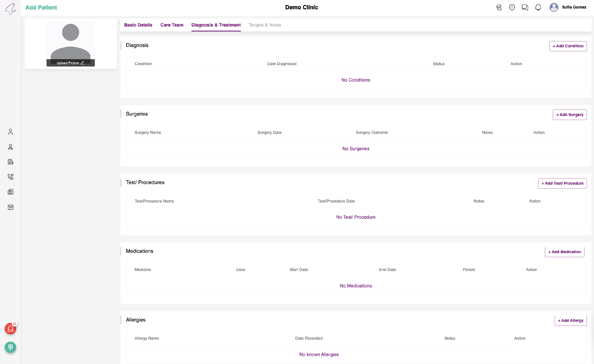Click the Add Medication button
The height and width of the screenshot is (364, 594).
click(564, 252)
